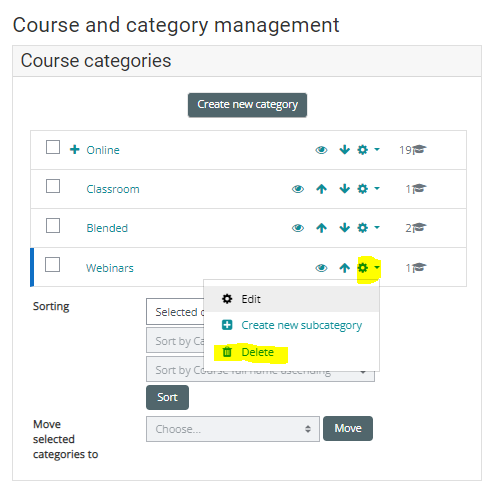Click the course count icon for Online
Image resolution: width=490 pixels, height=489 pixels.
tap(419, 150)
